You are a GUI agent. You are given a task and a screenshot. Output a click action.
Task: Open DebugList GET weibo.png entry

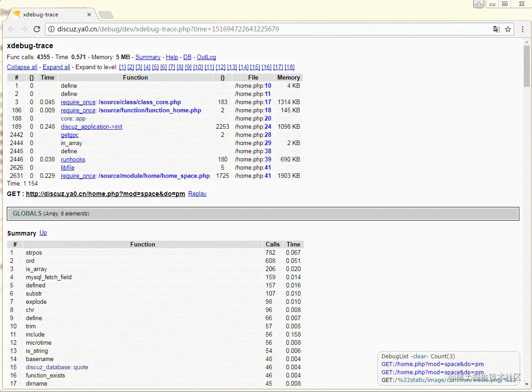[448, 380]
